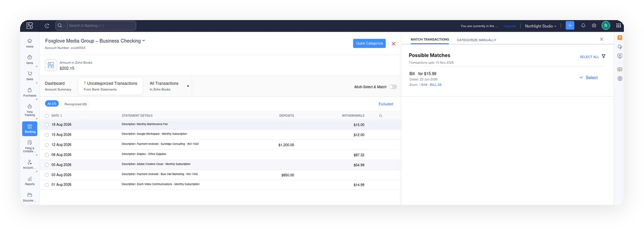644x229 pixels.
Task: Check the 15 Aug 2026 transaction
Action: pyautogui.click(x=47, y=135)
